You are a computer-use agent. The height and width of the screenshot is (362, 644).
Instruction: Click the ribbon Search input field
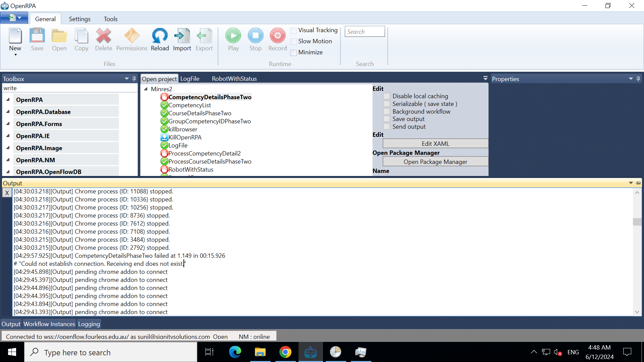365,32
